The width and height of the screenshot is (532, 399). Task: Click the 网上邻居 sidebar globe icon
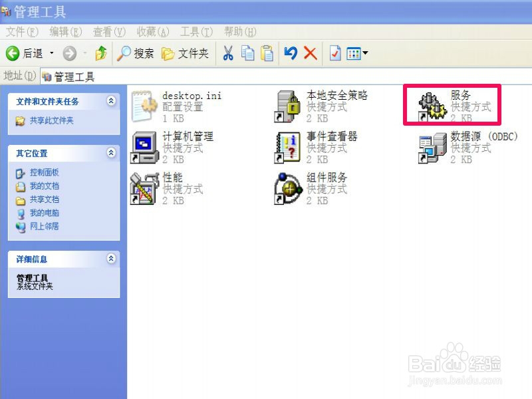[x=21, y=227]
